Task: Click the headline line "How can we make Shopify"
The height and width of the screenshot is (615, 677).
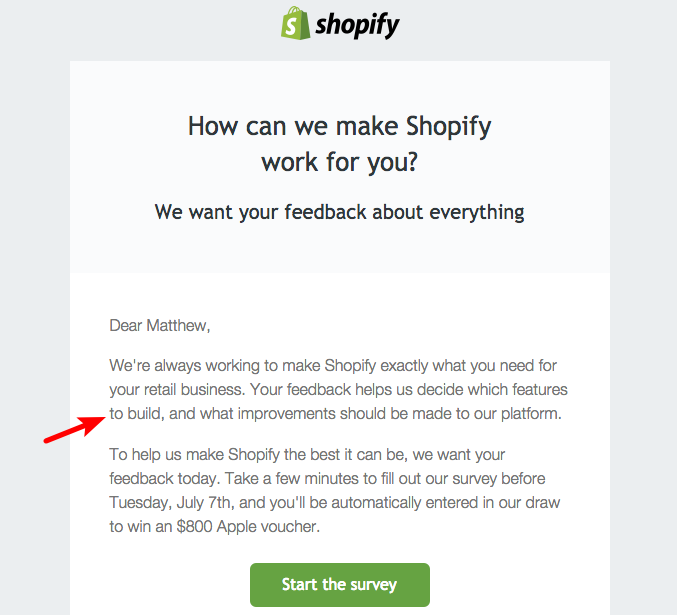Action: coord(339,127)
